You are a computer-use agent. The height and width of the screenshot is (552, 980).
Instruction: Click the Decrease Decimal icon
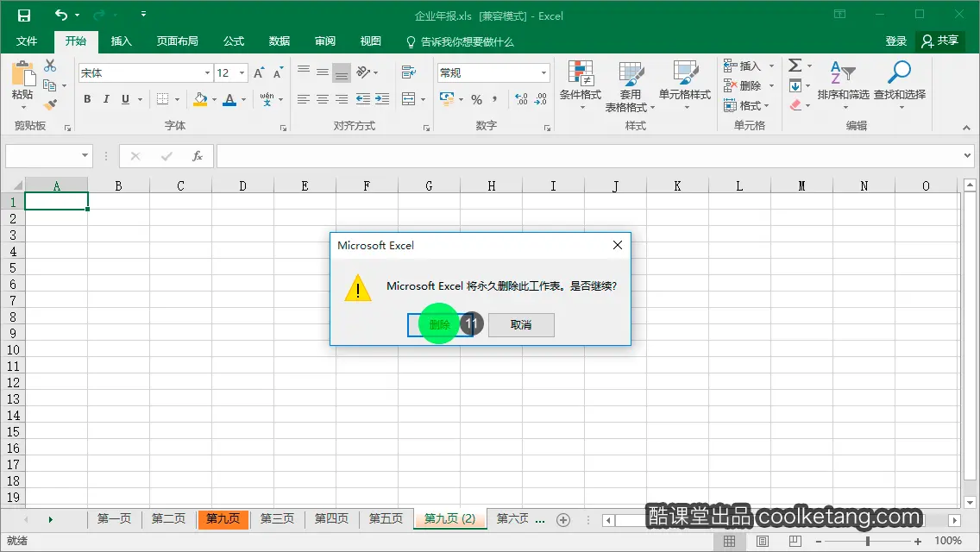coord(541,99)
